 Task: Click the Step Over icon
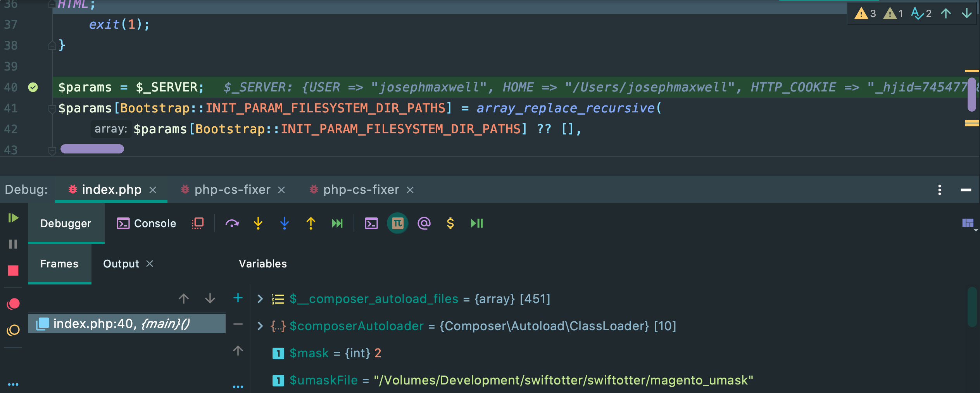point(232,223)
